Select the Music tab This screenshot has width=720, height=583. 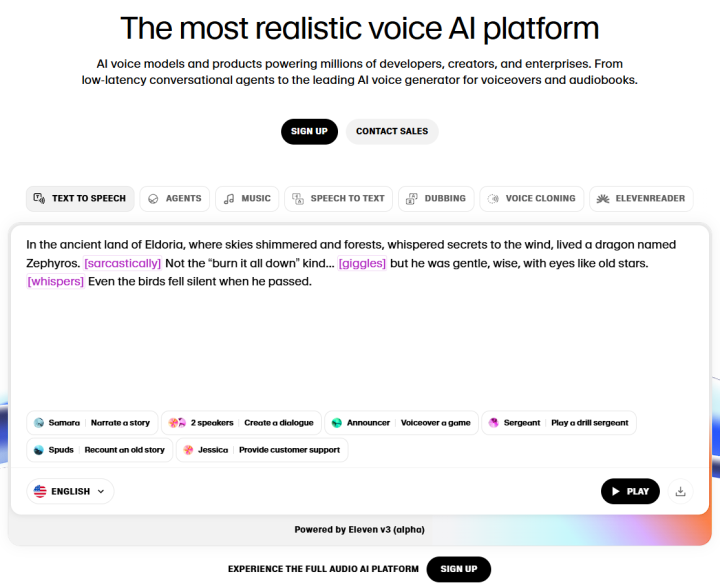click(x=247, y=198)
